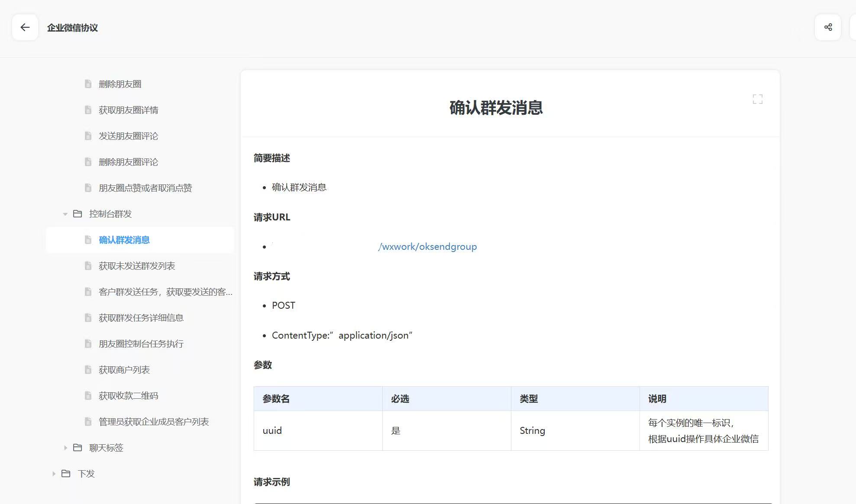Expand the 下发 tree arrow
The image size is (856, 504).
pos(54,474)
